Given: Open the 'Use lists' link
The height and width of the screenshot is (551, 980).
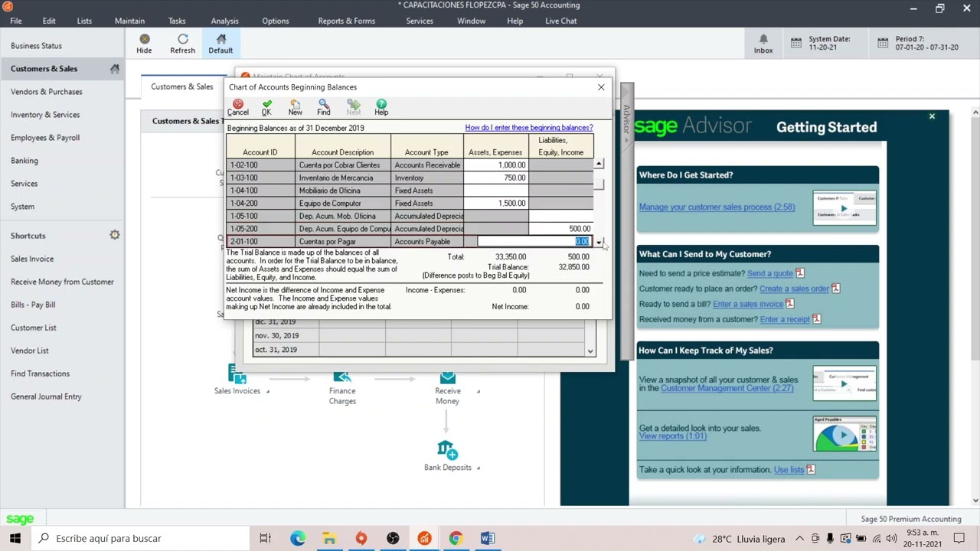Looking at the screenshot, I should click(x=789, y=470).
